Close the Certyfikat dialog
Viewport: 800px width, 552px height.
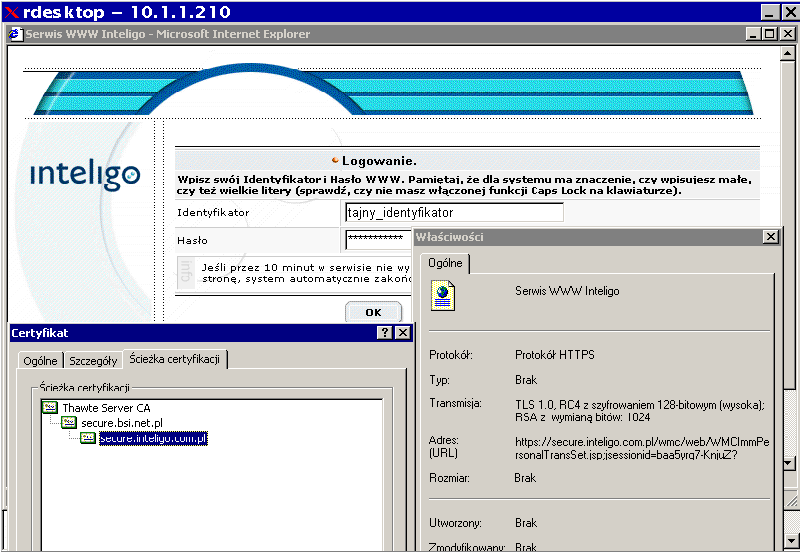click(403, 333)
